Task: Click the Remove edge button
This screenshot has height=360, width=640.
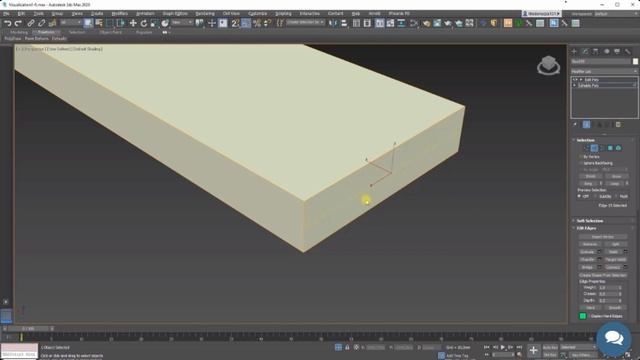Action: [590, 244]
